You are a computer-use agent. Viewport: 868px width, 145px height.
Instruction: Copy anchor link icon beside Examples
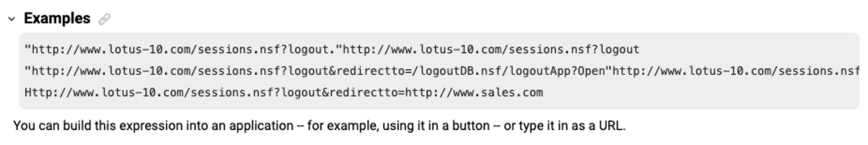104,19
